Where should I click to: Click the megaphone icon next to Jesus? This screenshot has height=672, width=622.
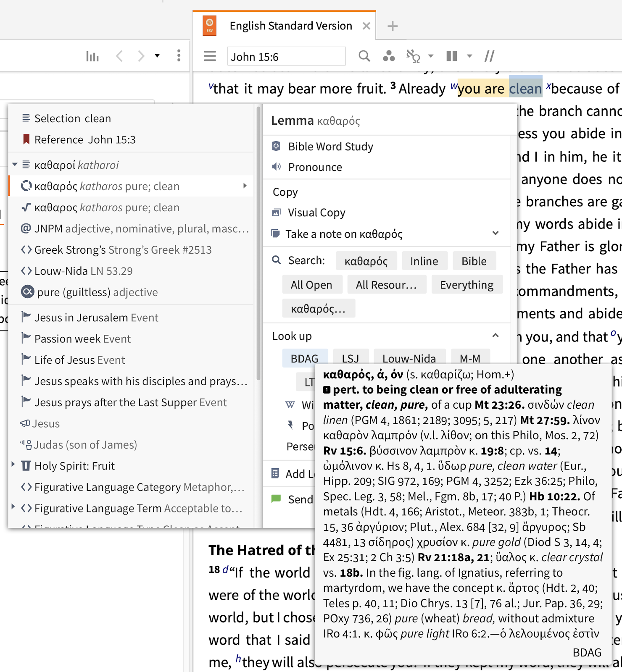point(25,423)
